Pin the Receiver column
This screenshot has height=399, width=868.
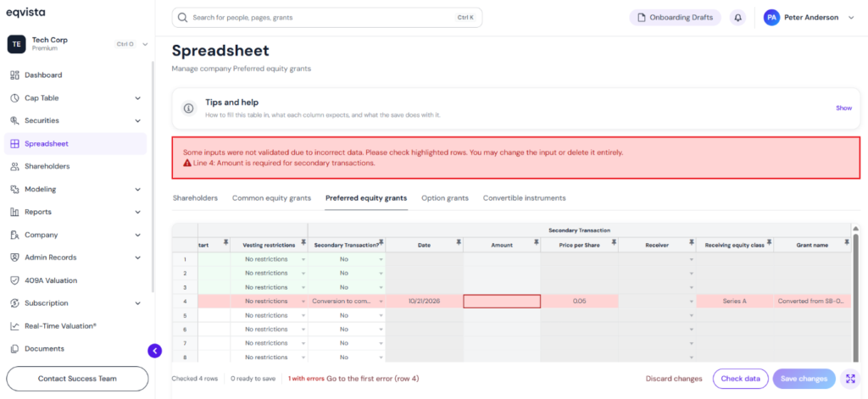tap(692, 241)
